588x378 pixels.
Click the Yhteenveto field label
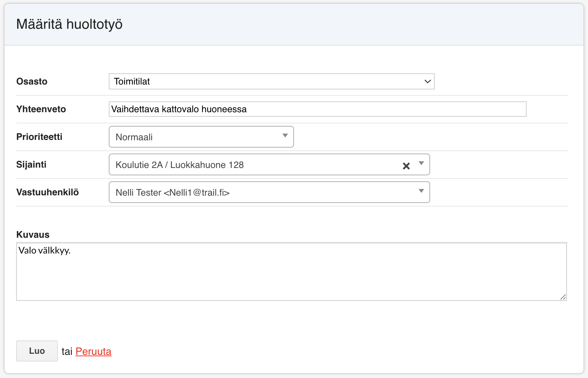point(41,109)
